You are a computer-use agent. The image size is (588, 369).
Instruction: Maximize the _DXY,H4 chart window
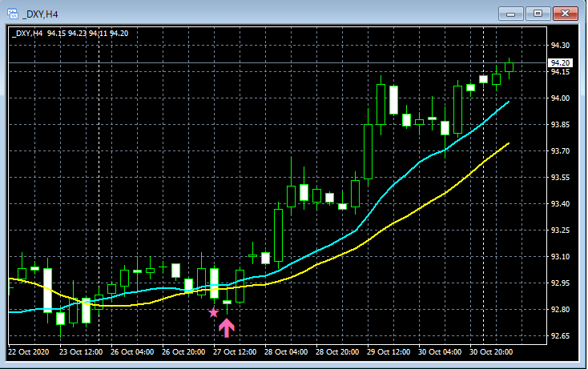[538, 14]
